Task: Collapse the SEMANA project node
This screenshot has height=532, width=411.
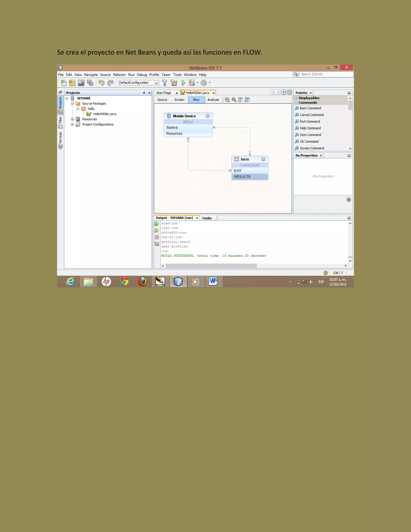Action: (67, 98)
